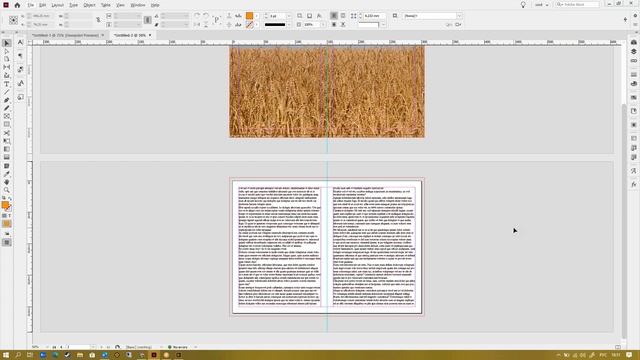640x360 pixels.
Task: Click the reference point locator grid
Action: coord(13,20)
